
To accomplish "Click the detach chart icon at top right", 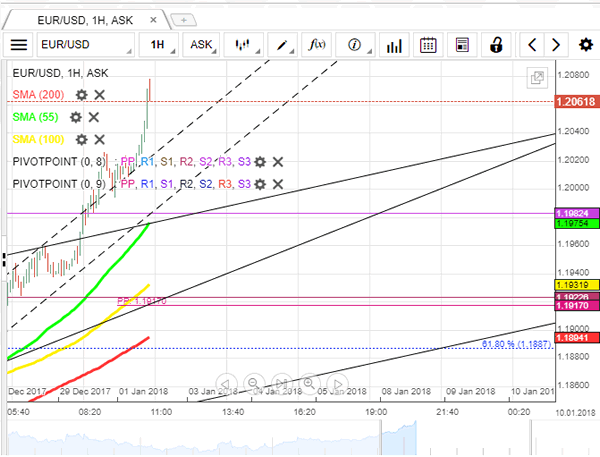I will tap(537, 77).
